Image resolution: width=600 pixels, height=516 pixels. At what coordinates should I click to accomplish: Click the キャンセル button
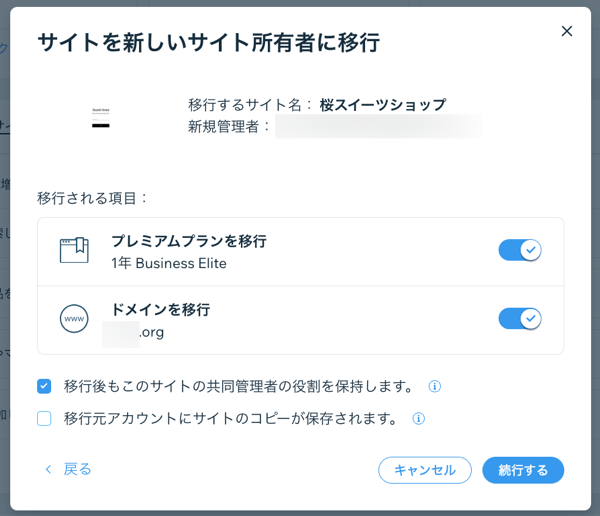pos(425,470)
